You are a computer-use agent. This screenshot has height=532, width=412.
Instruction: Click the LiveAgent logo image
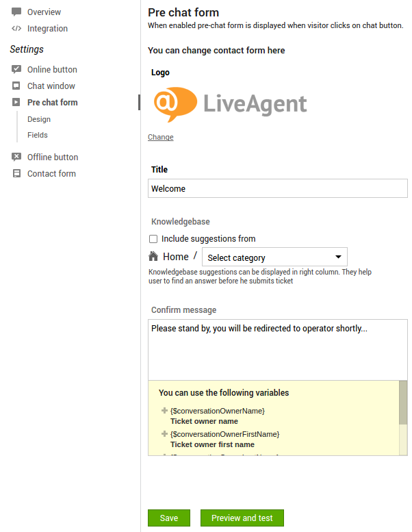pyautogui.click(x=230, y=104)
